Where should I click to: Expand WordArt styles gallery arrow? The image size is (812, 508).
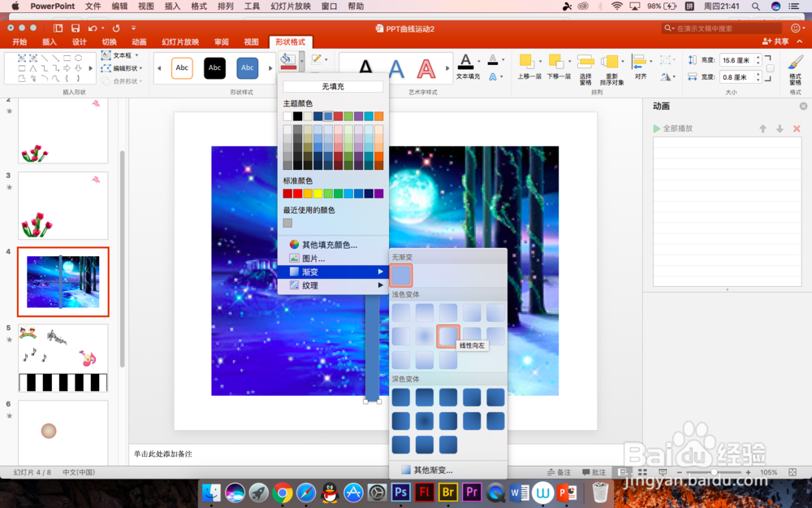pyautogui.click(x=447, y=68)
